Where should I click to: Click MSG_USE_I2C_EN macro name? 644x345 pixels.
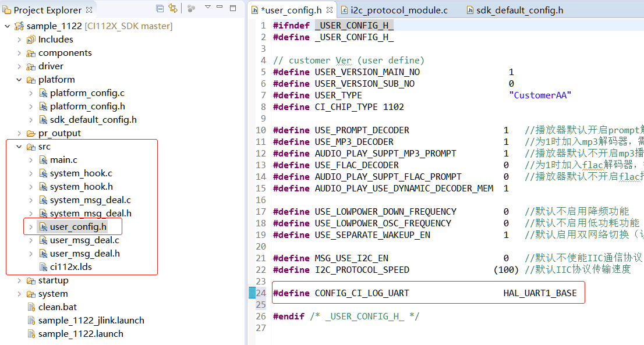pos(352,258)
